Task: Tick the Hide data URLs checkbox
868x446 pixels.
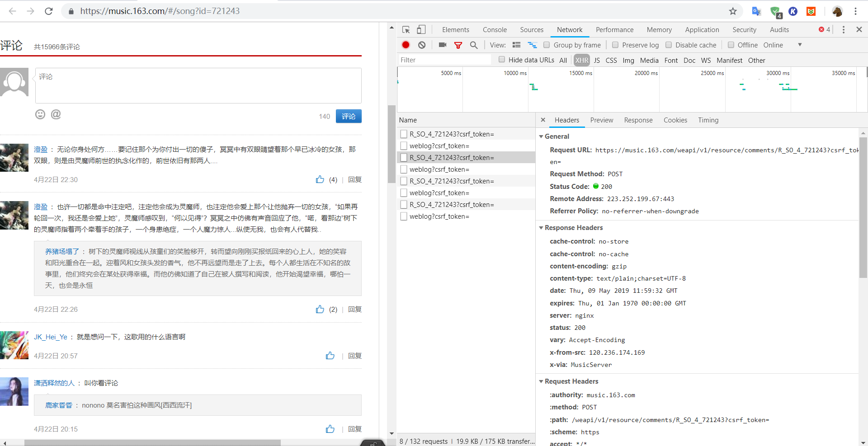Action: click(x=502, y=60)
